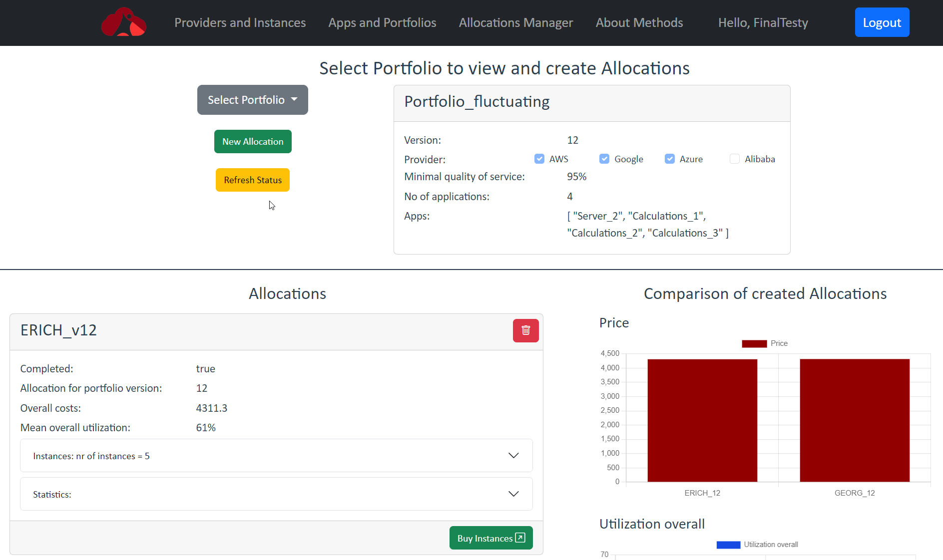Click the Refresh Status button

coord(253,180)
